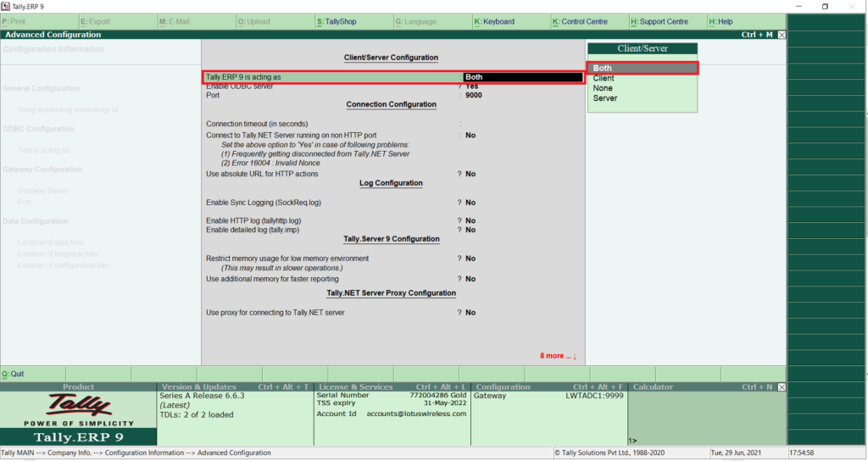Toggle Enable Sync Logging (SockReq.log) value
The height and width of the screenshot is (461, 868).
(x=470, y=203)
